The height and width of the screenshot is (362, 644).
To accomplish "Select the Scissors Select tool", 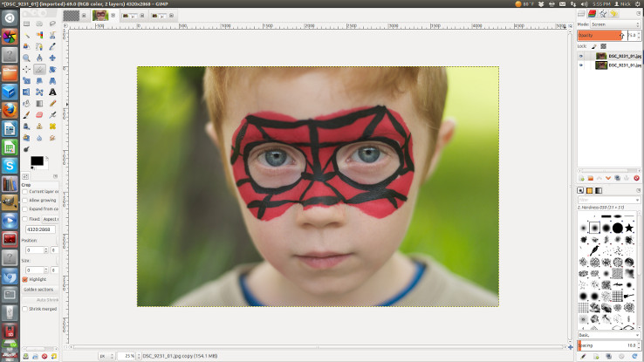I will (52, 35).
